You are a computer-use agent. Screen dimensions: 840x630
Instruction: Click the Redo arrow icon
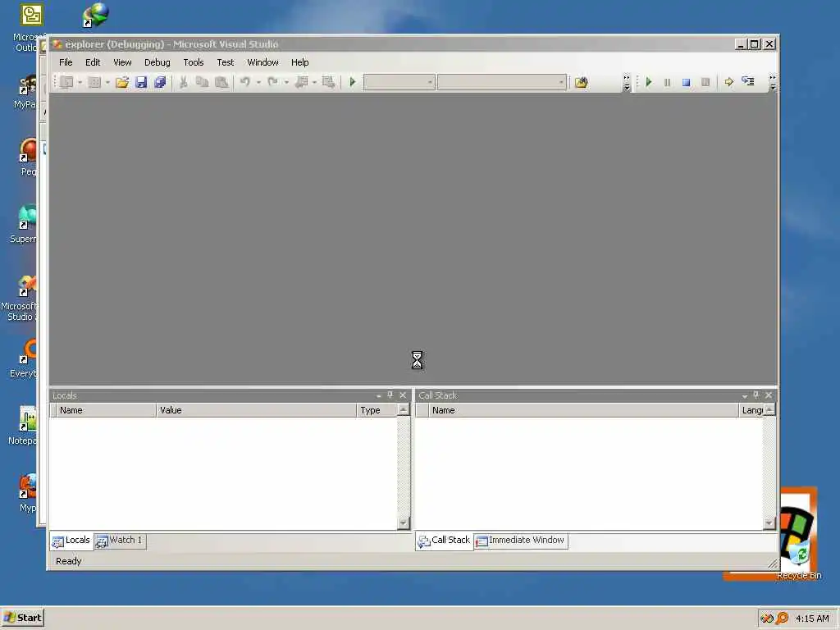click(x=272, y=82)
